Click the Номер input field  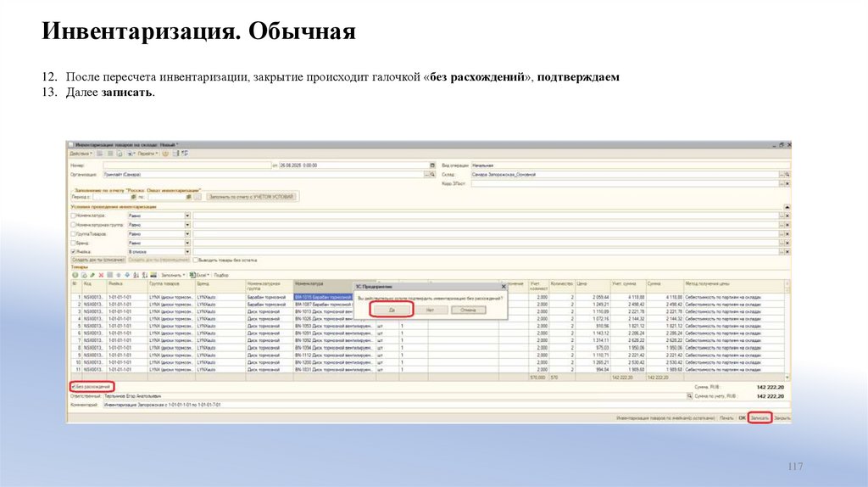pyautogui.click(x=187, y=165)
